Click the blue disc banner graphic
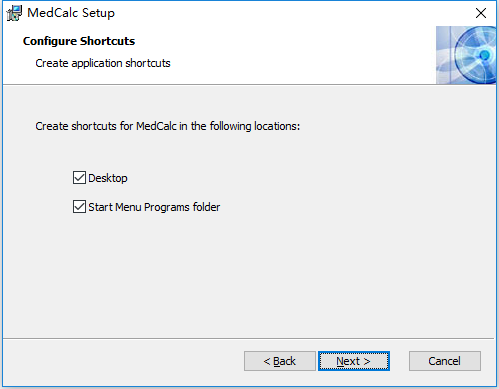Screen dimensions: 499x389 [466, 55]
